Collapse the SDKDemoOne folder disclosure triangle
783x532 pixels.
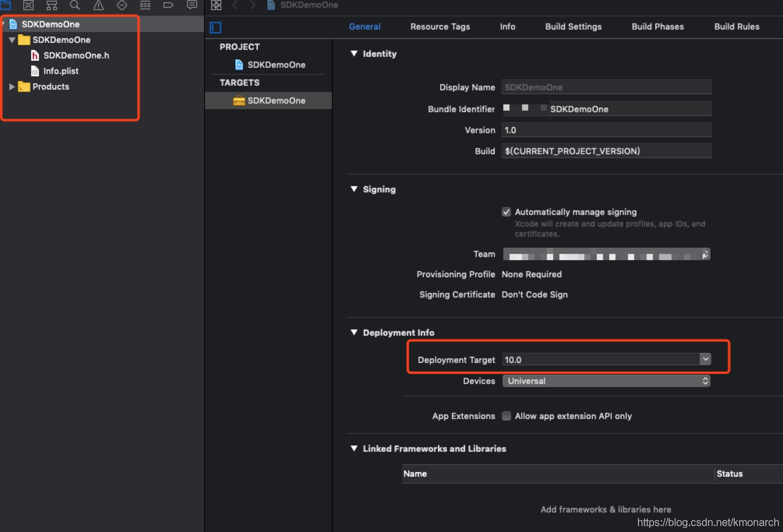[12, 40]
